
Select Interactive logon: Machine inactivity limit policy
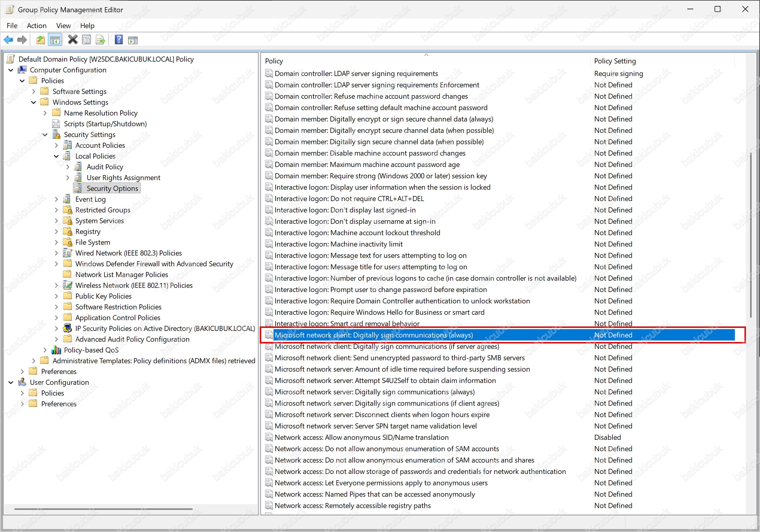pyautogui.click(x=339, y=244)
